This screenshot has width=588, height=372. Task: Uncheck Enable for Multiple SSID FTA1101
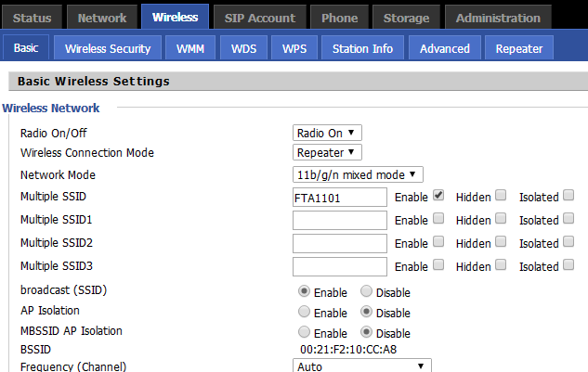pyautogui.click(x=438, y=196)
